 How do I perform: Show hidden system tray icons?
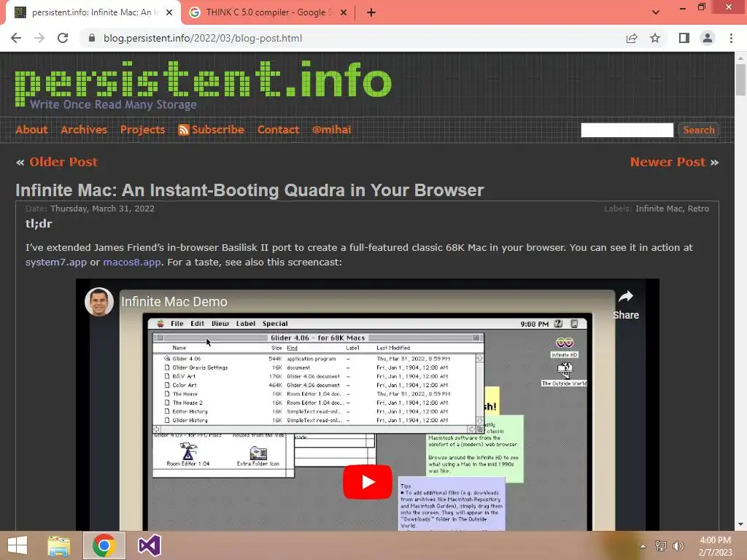click(643, 546)
